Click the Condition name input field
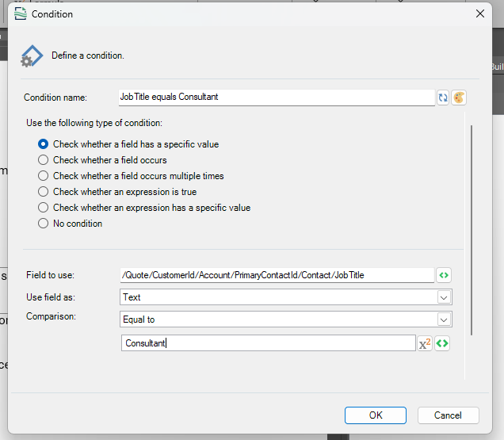The image size is (504, 440). tap(277, 98)
